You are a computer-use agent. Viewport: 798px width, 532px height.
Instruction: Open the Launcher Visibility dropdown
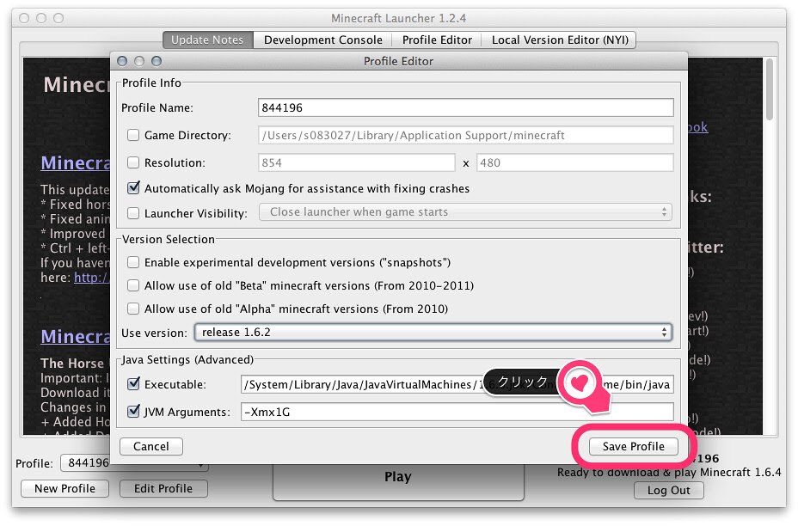[x=465, y=212]
